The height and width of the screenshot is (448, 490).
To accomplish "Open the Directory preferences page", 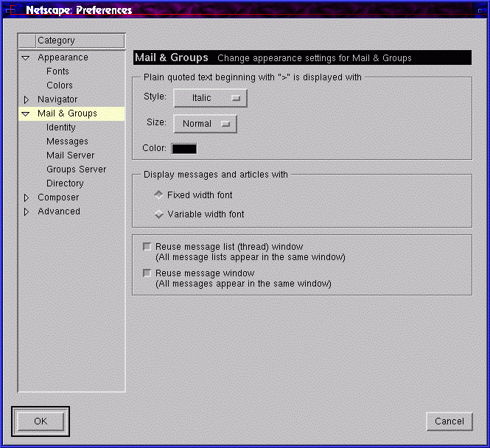I will coord(65,183).
